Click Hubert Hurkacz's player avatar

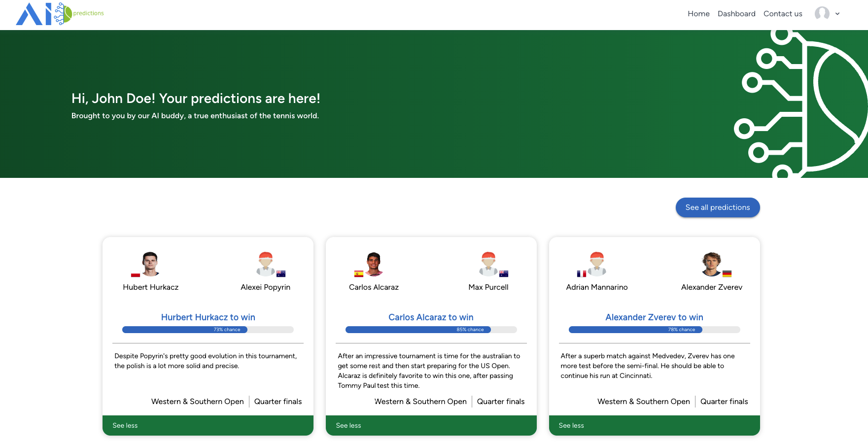[151, 263]
